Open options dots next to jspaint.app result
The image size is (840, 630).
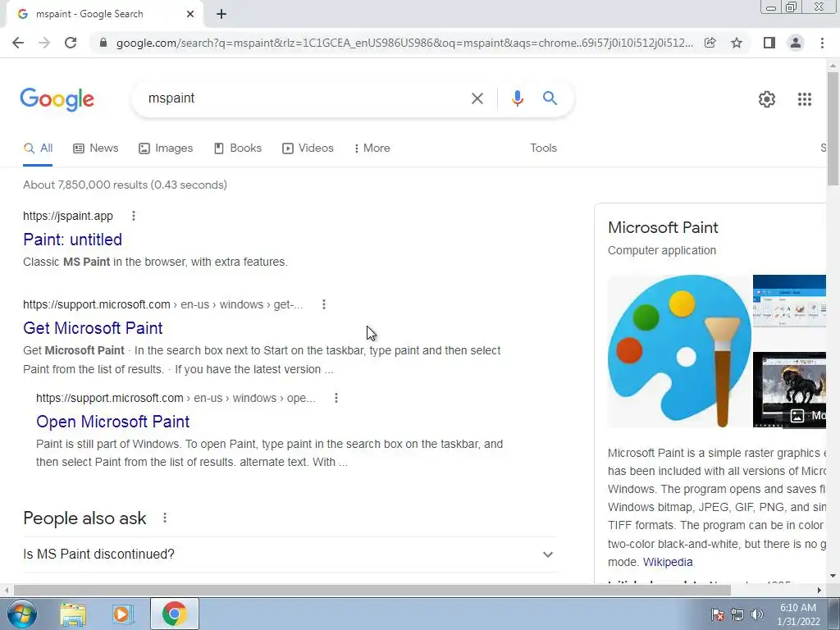pos(134,216)
